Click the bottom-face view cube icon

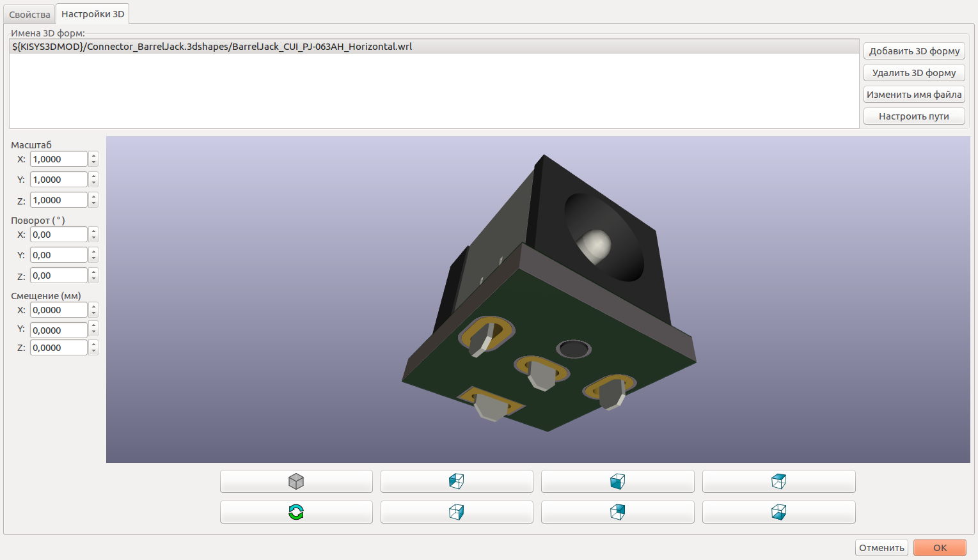click(x=778, y=512)
